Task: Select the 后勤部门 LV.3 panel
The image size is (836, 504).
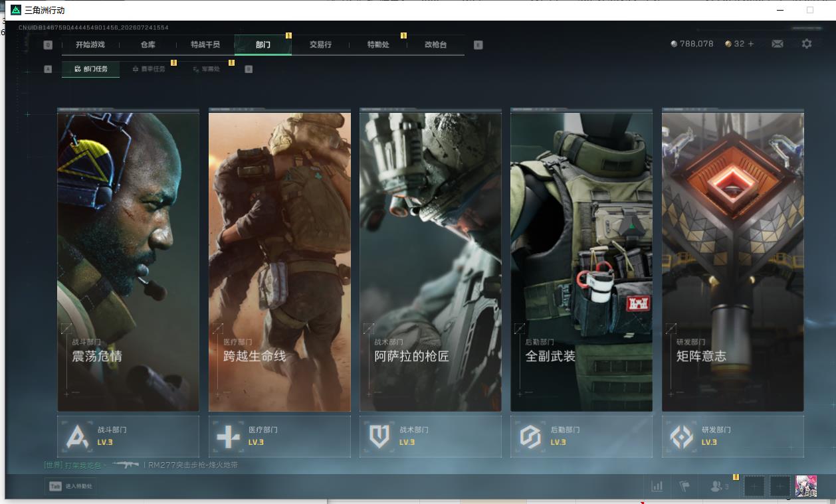Action: (581, 436)
